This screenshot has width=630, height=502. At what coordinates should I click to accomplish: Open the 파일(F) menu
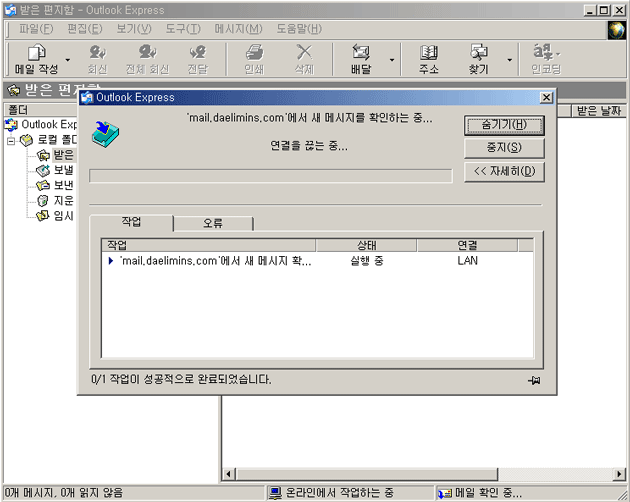pyautogui.click(x=36, y=29)
